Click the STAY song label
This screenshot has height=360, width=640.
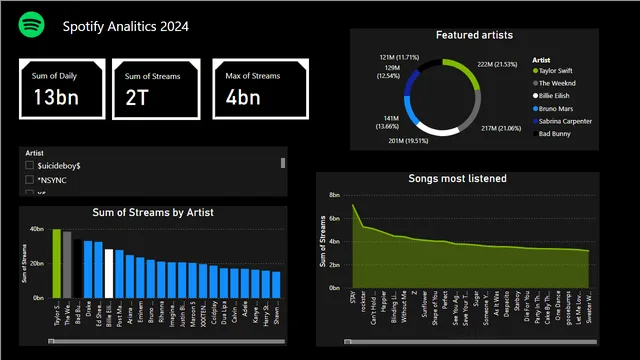pyautogui.click(x=353, y=297)
